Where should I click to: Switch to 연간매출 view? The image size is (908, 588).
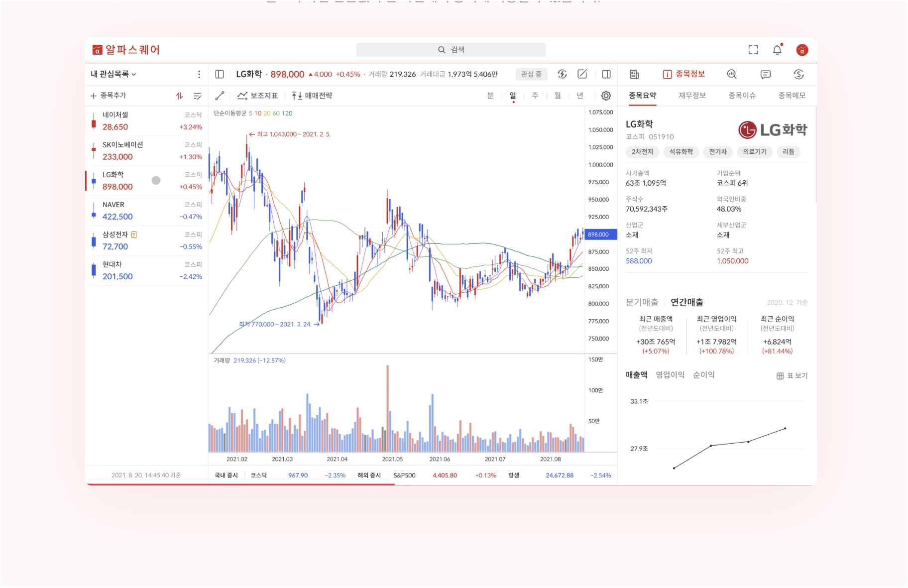click(687, 302)
